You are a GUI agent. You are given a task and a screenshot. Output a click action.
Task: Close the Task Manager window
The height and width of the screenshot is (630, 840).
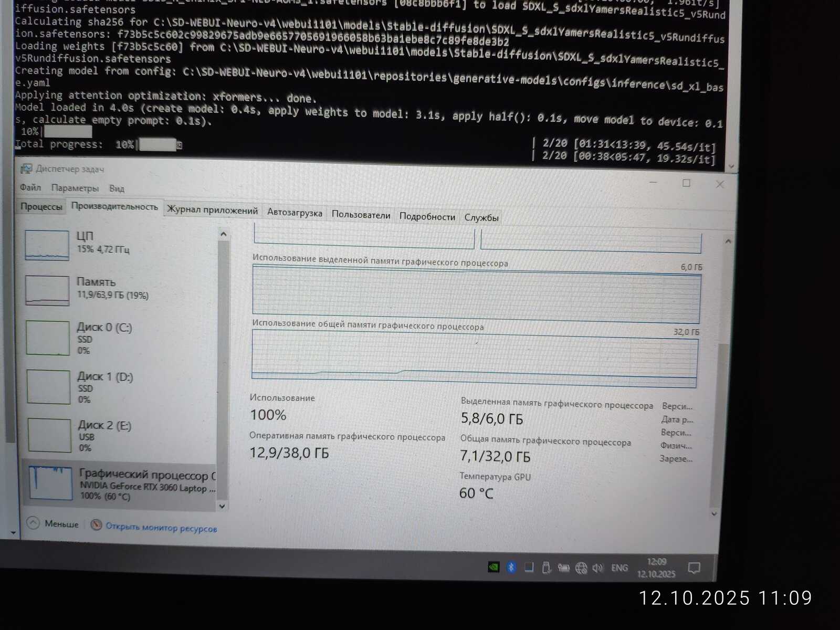click(720, 184)
